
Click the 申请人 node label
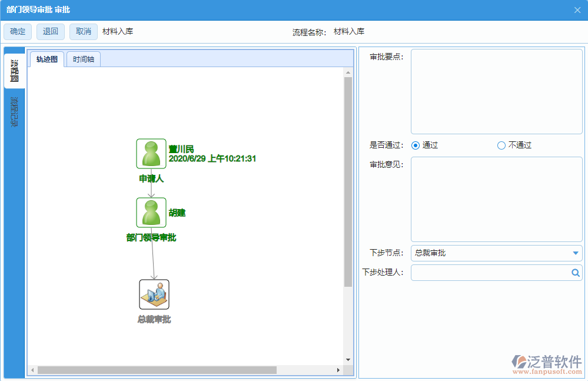click(151, 178)
